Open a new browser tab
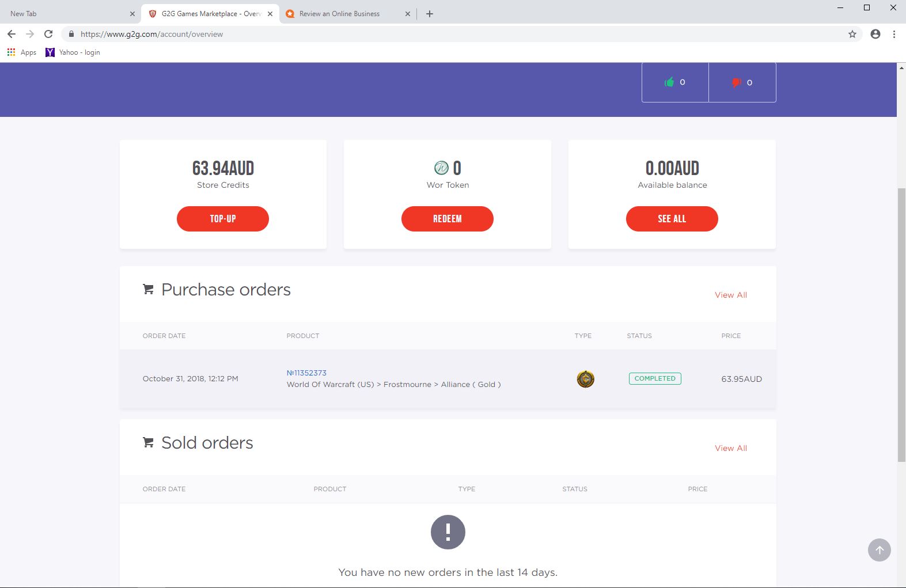906x588 pixels. tap(430, 14)
